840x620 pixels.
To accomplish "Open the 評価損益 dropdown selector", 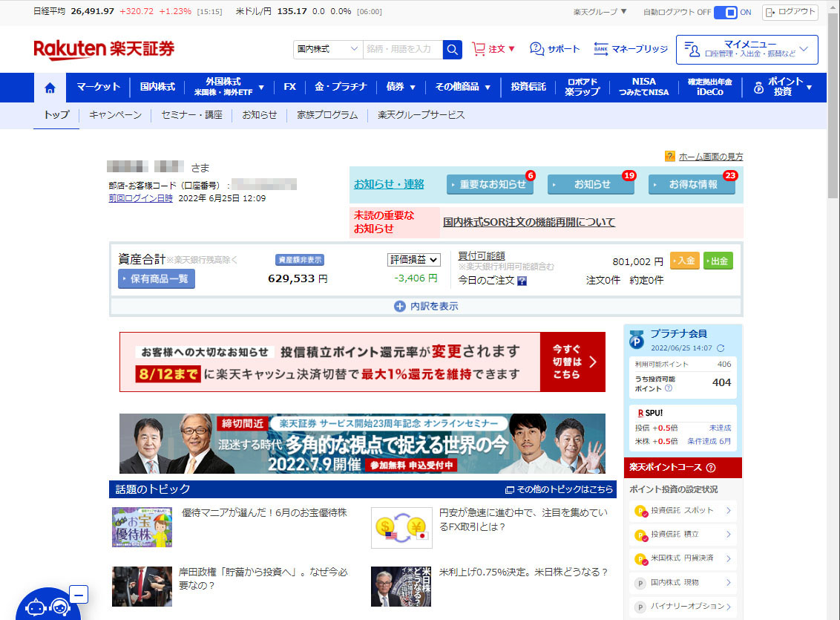I will [x=413, y=260].
